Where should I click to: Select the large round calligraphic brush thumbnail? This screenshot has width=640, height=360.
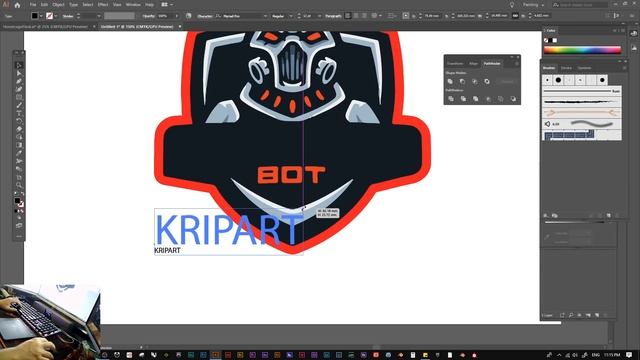pos(558,80)
